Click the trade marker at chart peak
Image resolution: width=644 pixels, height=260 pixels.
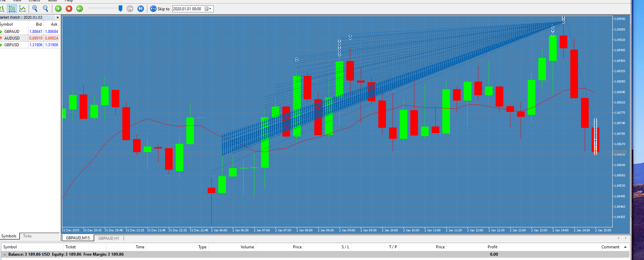563,20
